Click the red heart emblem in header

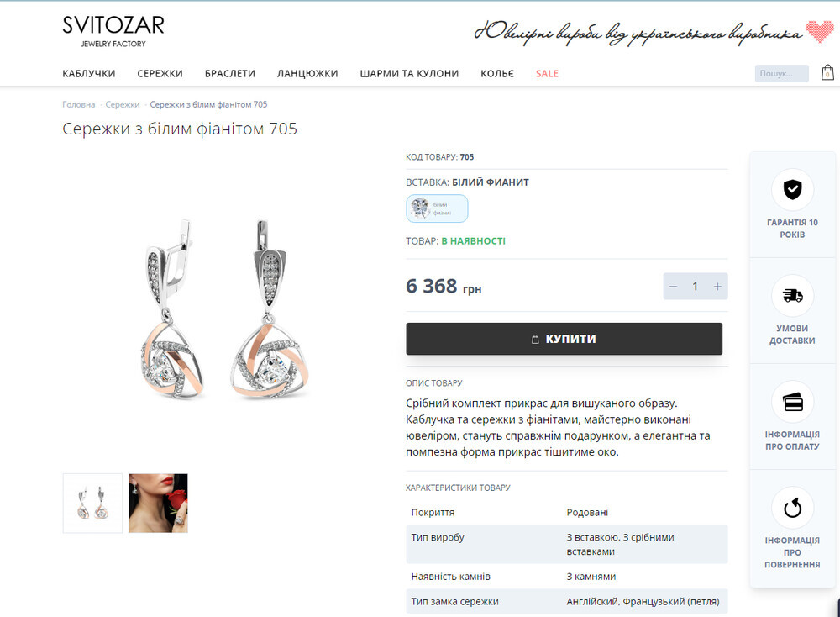coord(820,31)
